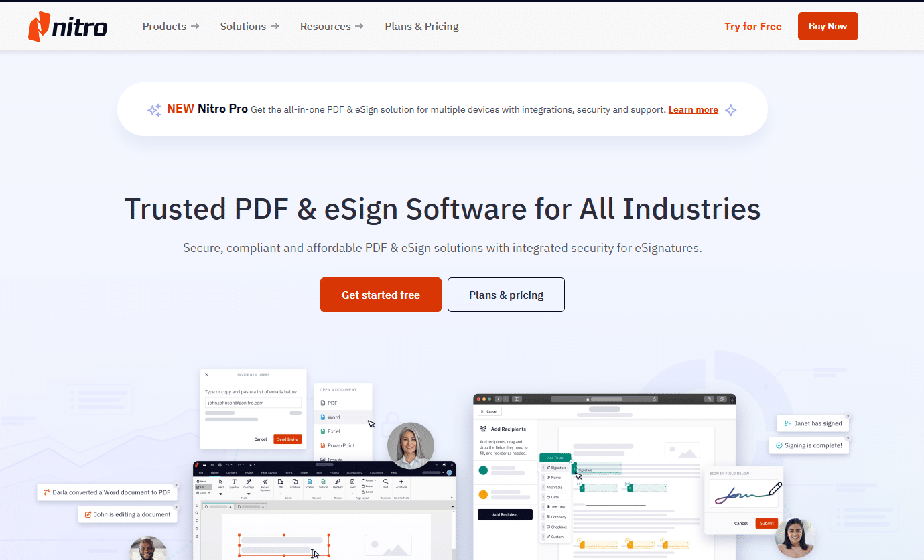Screen dimensions: 924x560
Task: Choose PDF in Open a Document list
Action: 343,403
